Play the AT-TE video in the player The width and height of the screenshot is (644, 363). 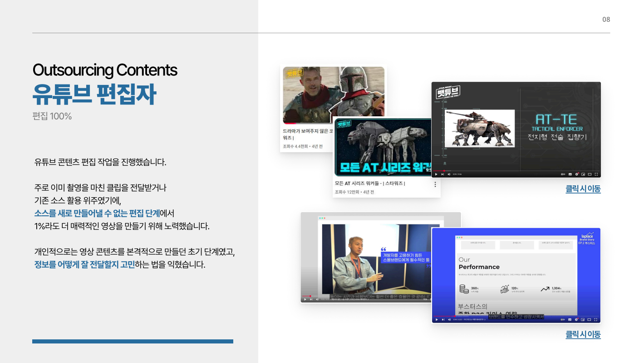pos(436,174)
